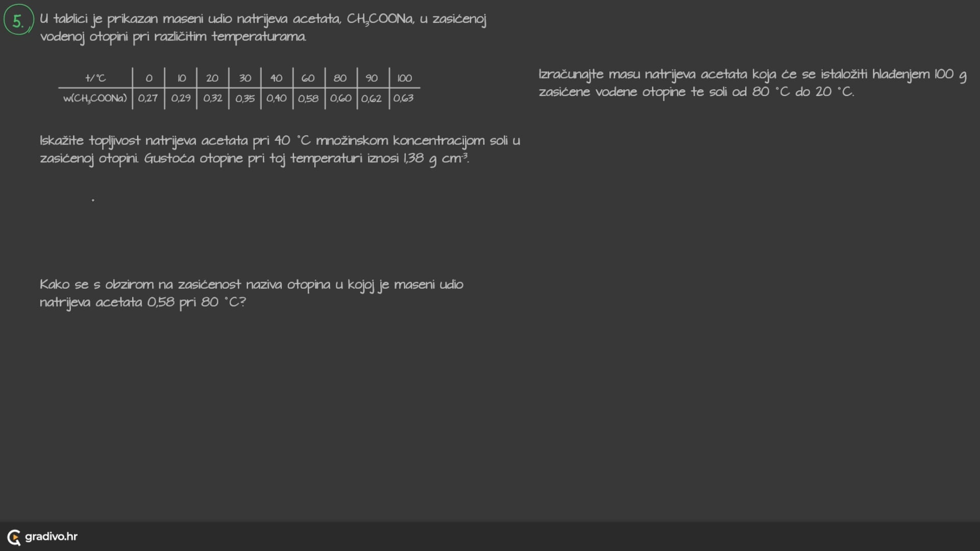The width and height of the screenshot is (980, 551).
Task: Click the gradivo.hr logo icon
Action: 14,537
